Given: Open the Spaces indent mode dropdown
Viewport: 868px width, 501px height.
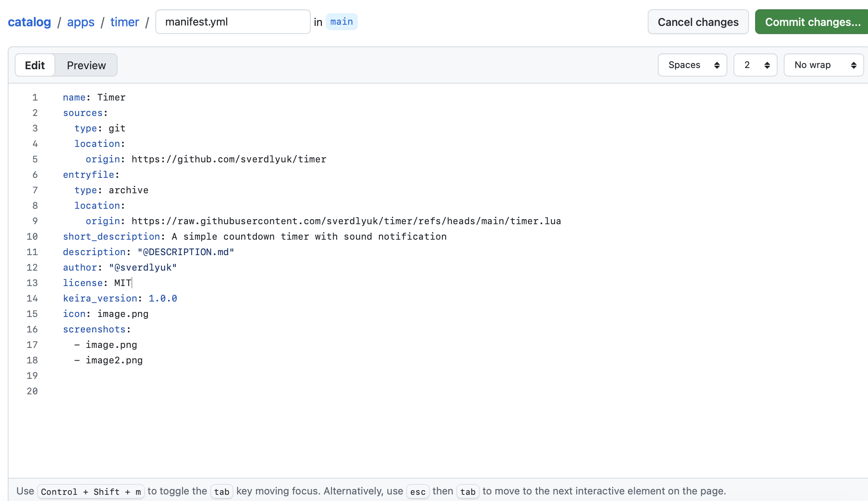Looking at the screenshot, I should (692, 65).
